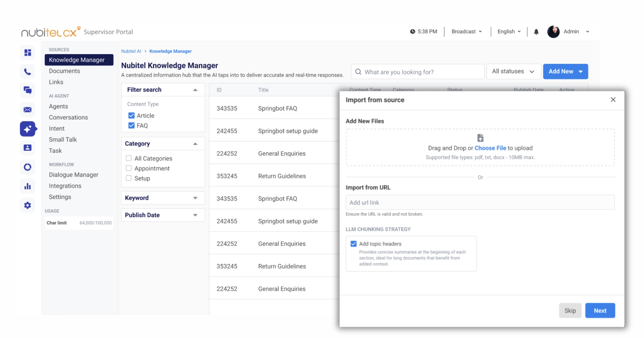644x338 pixels.
Task: Click the email messaging icon
Action: click(28, 110)
